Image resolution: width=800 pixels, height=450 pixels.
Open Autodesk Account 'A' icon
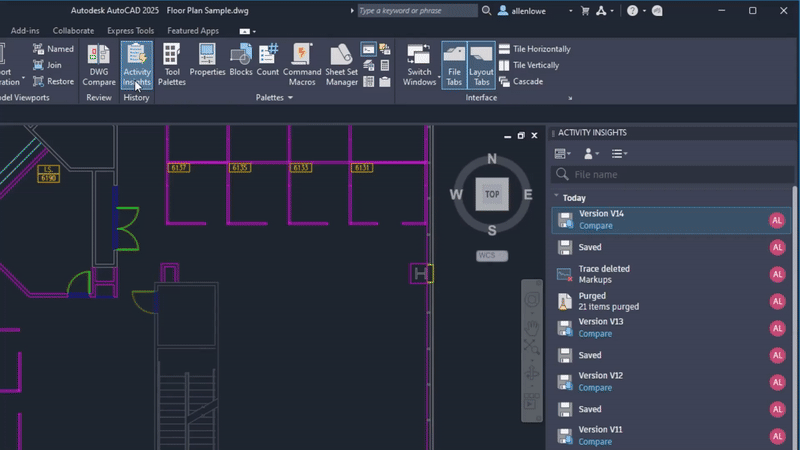(x=601, y=11)
